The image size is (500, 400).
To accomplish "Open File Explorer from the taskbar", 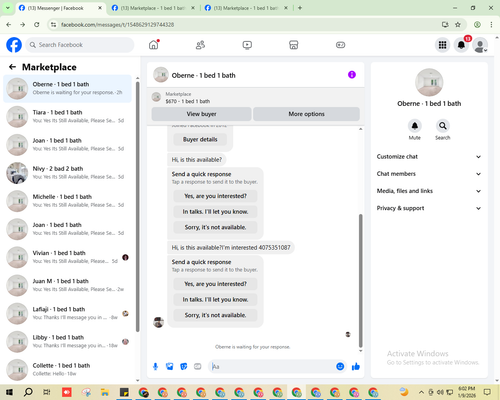I will coord(105,392).
